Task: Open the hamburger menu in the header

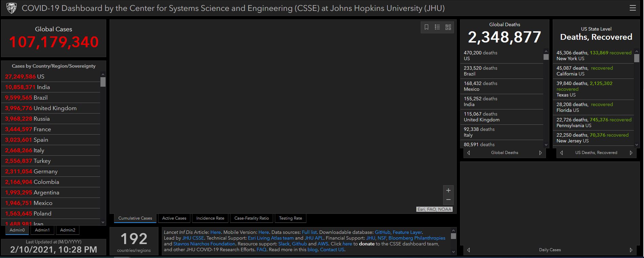Action: point(633,8)
